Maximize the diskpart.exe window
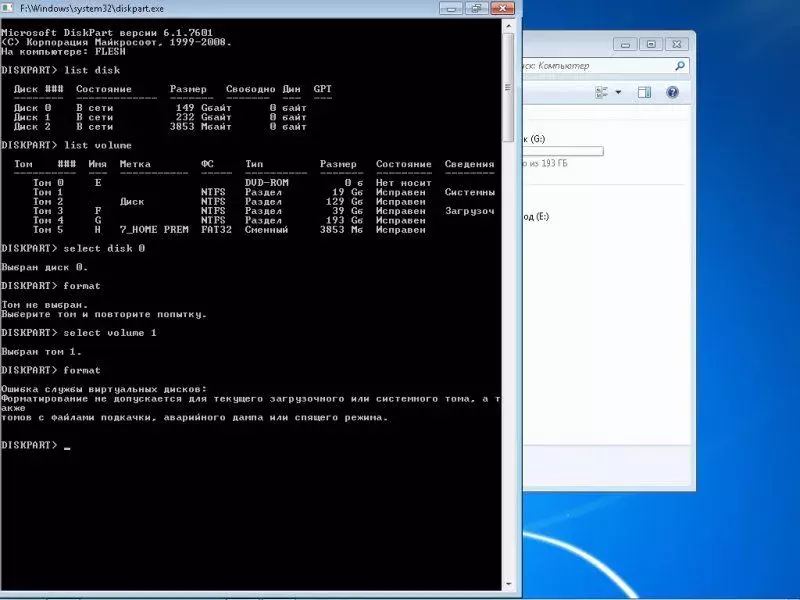 tap(477, 8)
